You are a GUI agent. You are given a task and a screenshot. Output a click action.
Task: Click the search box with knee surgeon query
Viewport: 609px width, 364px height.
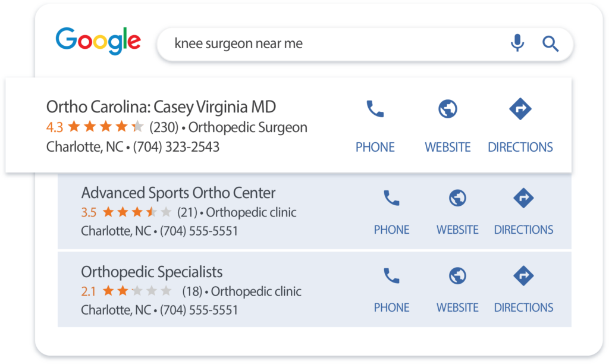[x=333, y=43]
